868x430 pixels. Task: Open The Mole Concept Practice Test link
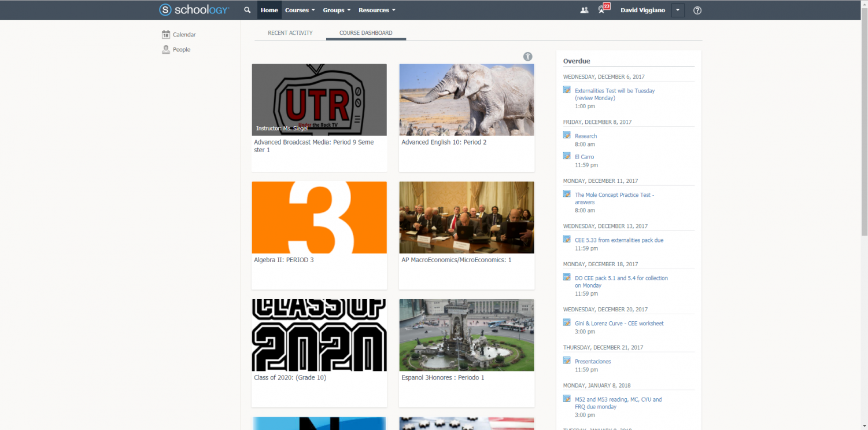pos(614,199)
